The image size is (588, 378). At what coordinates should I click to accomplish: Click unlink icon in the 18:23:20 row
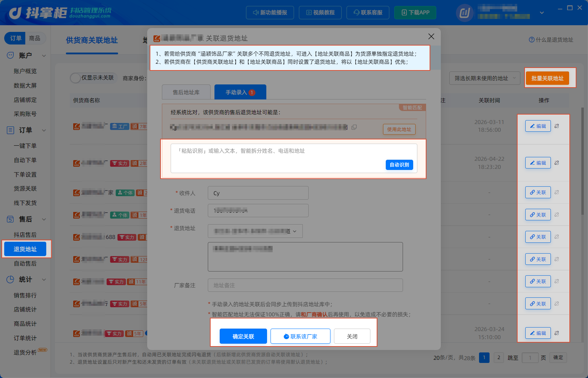[557, 163]
